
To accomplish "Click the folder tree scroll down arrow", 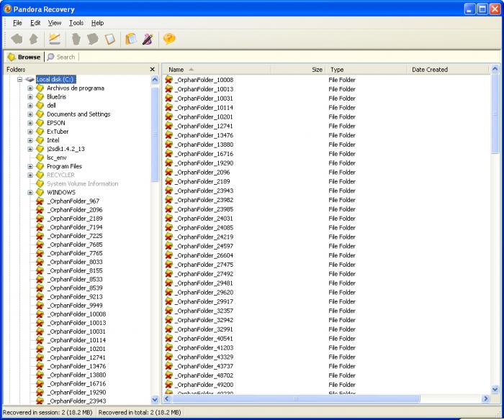I will click(x=155, y=399).
